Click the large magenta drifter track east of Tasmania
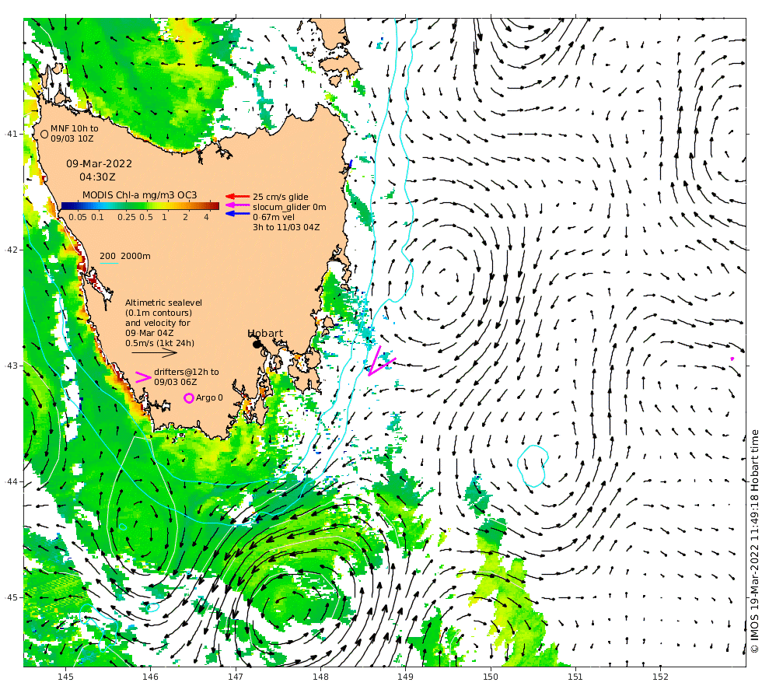Screen dimensions: 762x700 (x=380, y=362)
